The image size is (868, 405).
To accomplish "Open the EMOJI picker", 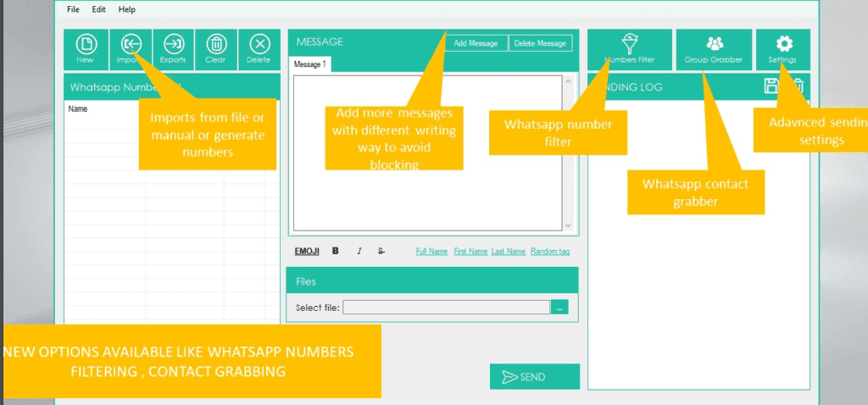I will [307, 251].
